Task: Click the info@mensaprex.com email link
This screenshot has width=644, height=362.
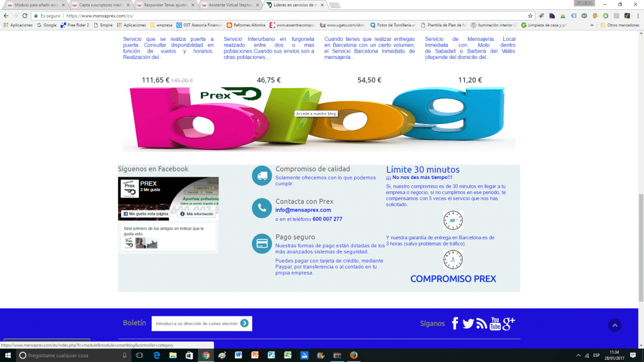Action: [303, 210]
